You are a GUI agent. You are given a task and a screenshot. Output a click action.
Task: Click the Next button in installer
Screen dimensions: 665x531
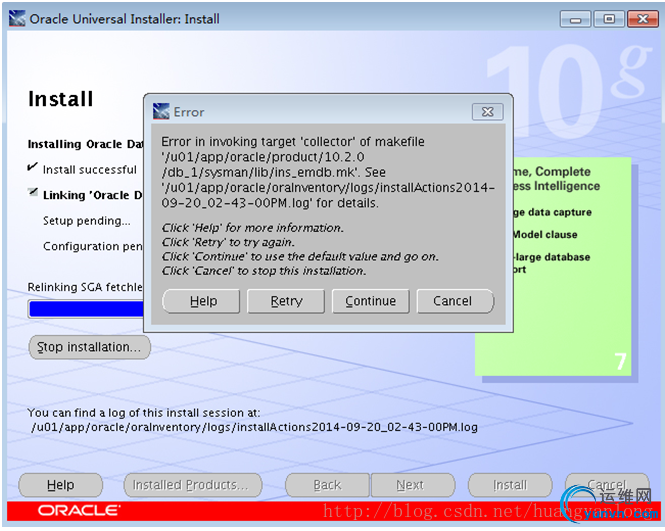click(413, 485)
